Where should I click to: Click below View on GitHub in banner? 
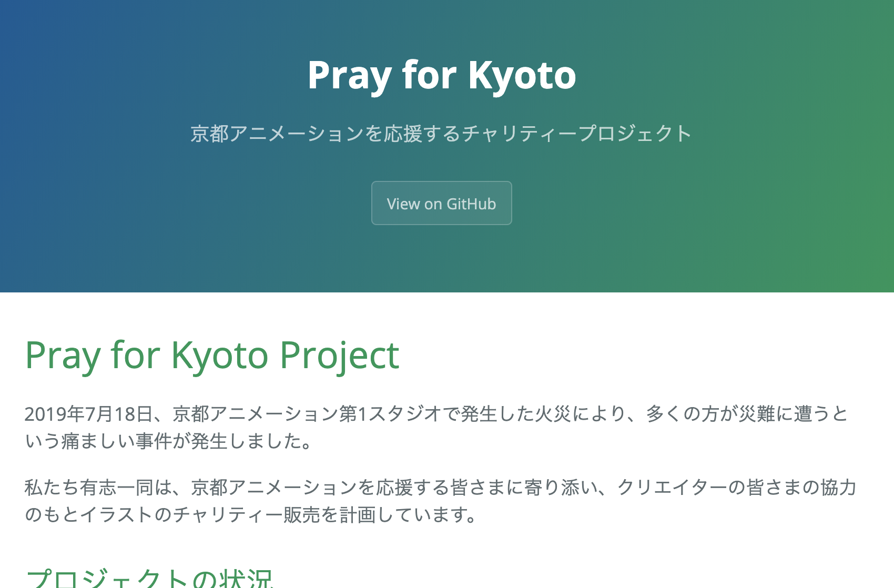441,258
